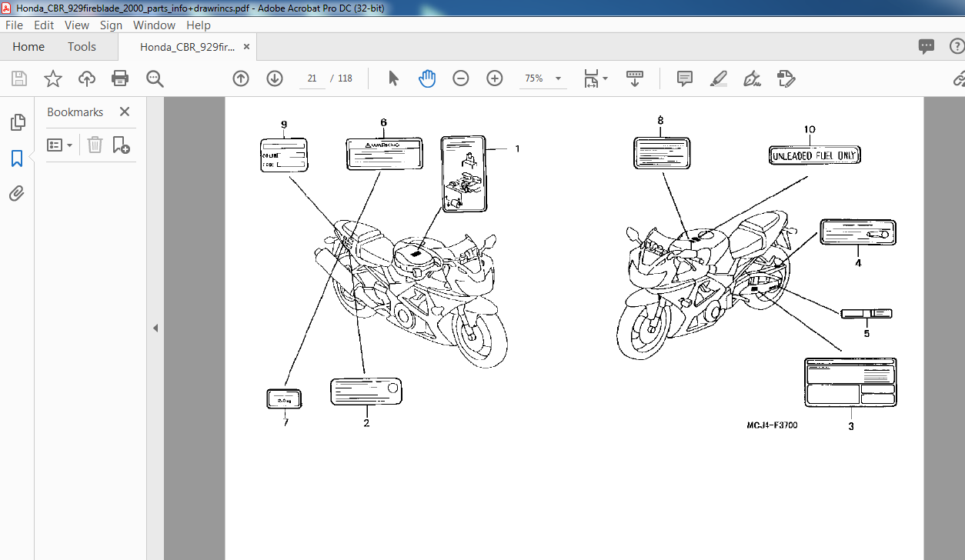Add a sticky note comment
The width and height of the screenshot is (965, 560).
685,78
